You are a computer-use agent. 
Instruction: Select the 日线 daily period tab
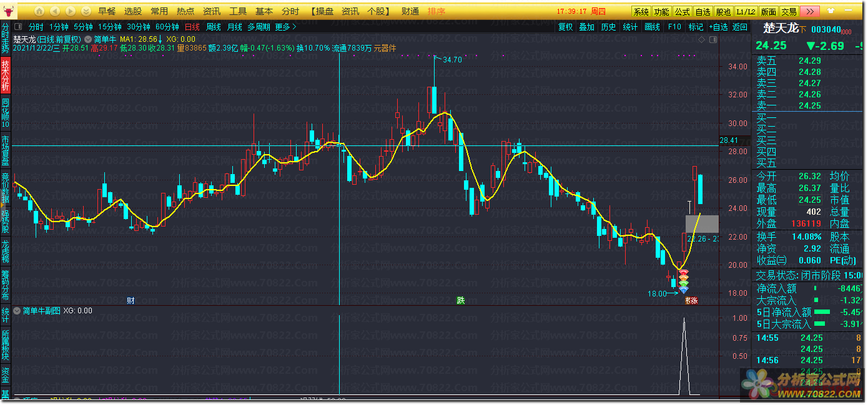(192, 27)
